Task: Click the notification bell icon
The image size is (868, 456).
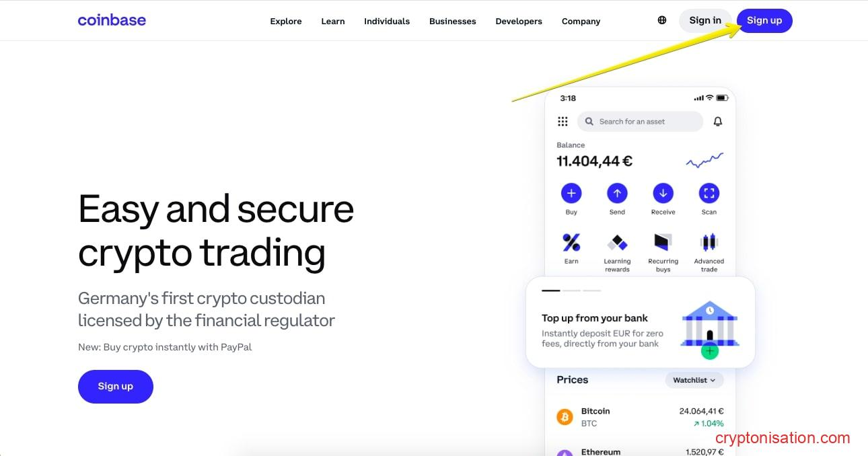Action: point(718,122)
